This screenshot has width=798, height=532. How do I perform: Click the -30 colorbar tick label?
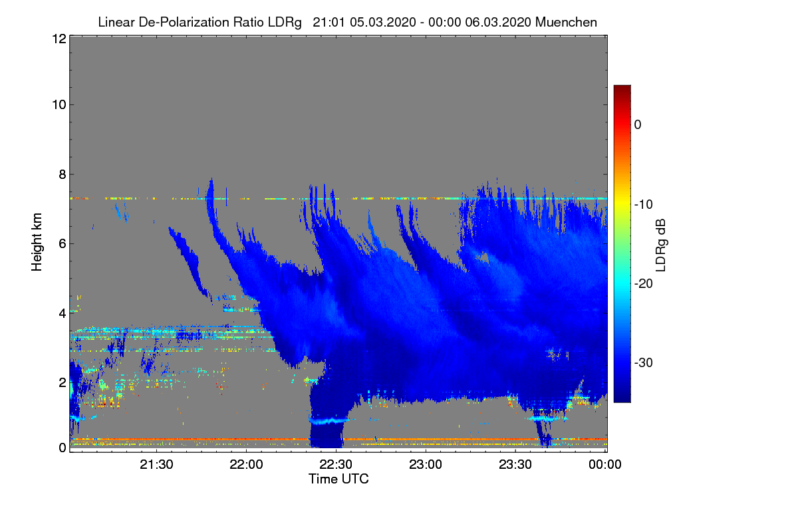tap(645, 363)
